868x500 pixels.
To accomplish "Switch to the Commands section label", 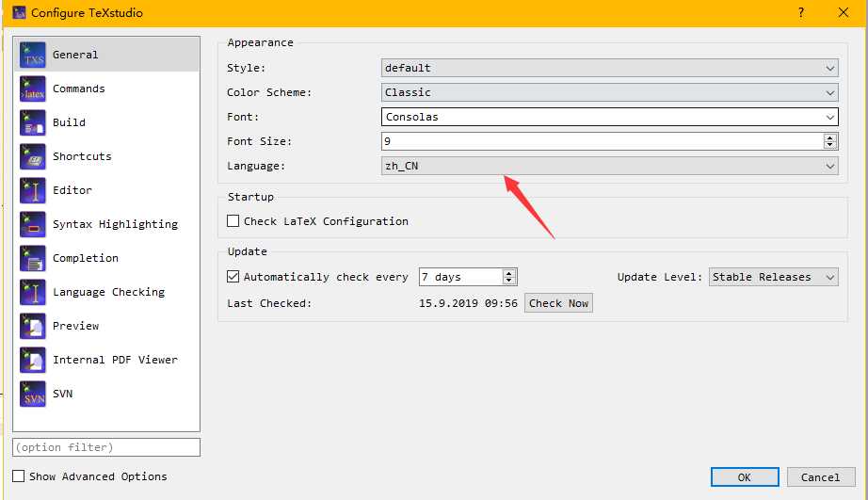I will tap(78, 89).
